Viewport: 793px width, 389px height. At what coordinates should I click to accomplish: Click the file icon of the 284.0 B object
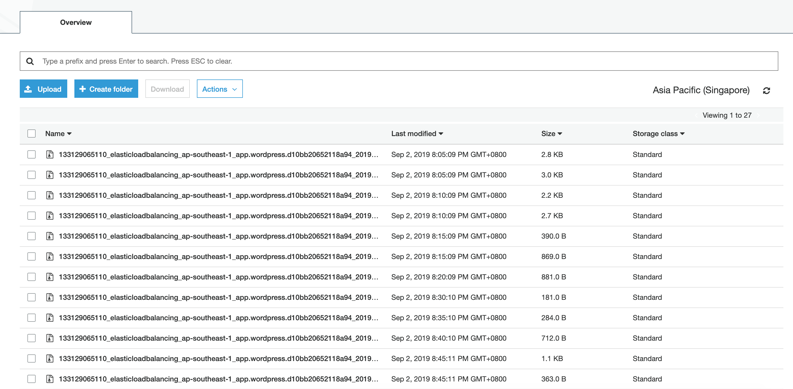point(50,318)
